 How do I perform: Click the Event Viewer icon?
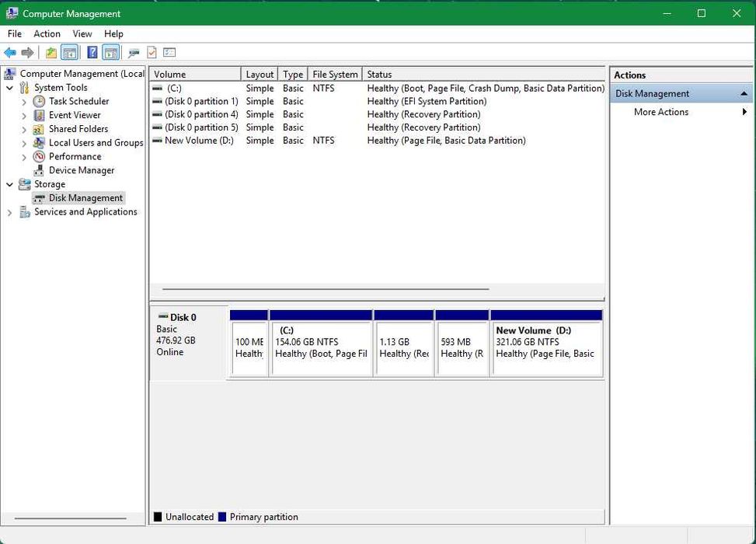[x=39, y=115]
